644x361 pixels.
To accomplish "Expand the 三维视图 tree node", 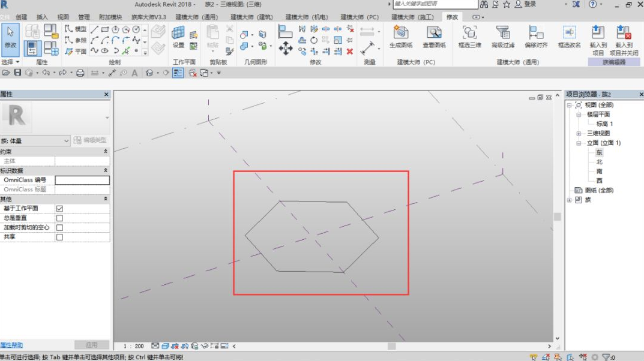I will tap(579, 133).
